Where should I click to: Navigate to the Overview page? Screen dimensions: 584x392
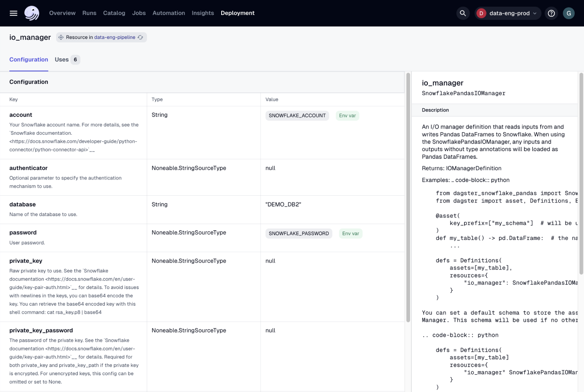tap(62, 13)
